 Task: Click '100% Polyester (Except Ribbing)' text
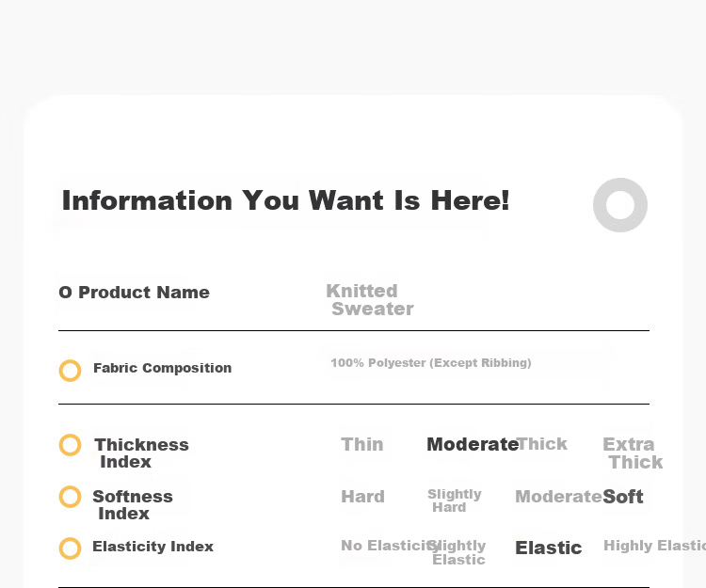pyautogui.click(x=431, y=363)
